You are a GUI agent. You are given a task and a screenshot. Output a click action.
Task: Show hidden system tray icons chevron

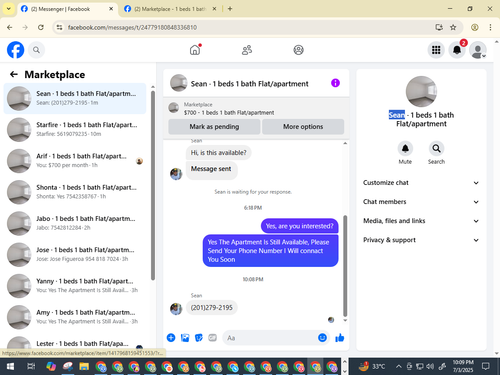tap(398, 367)
